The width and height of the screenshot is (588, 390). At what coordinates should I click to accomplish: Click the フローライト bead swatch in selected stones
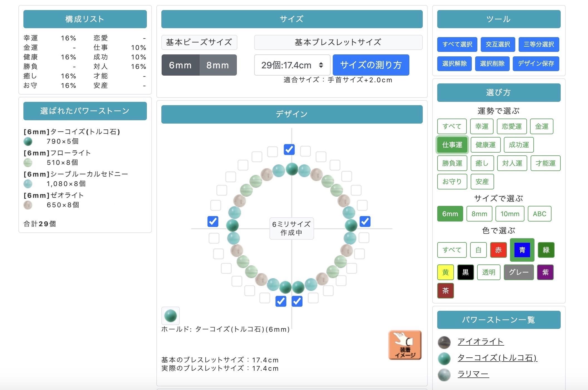[x=28, y=162]
